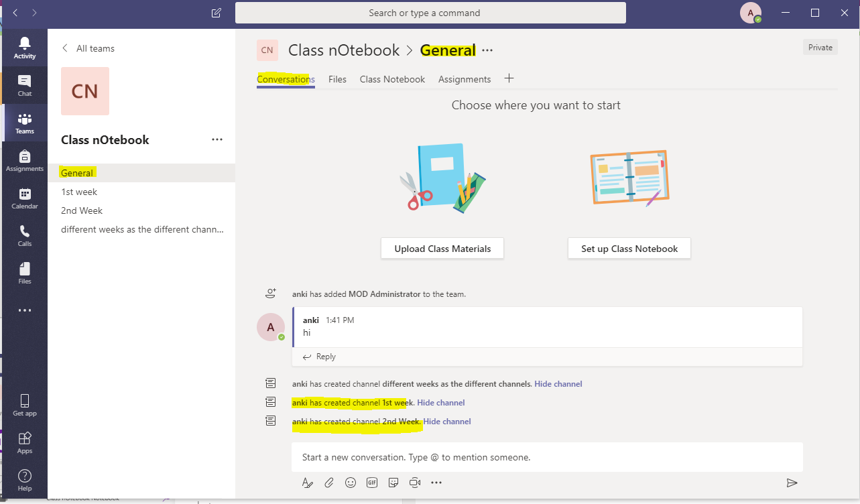The height and width of the screenshot is (504, 860).
Task: Reply to anki's hi message
Action: pyautogui.click(x=319, y=357)
